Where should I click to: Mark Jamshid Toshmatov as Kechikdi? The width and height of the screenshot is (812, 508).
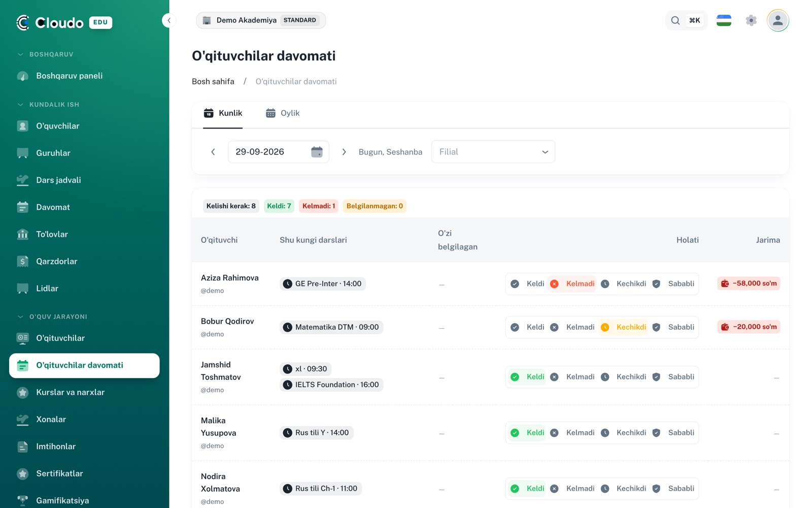click(x=624, y=377)
